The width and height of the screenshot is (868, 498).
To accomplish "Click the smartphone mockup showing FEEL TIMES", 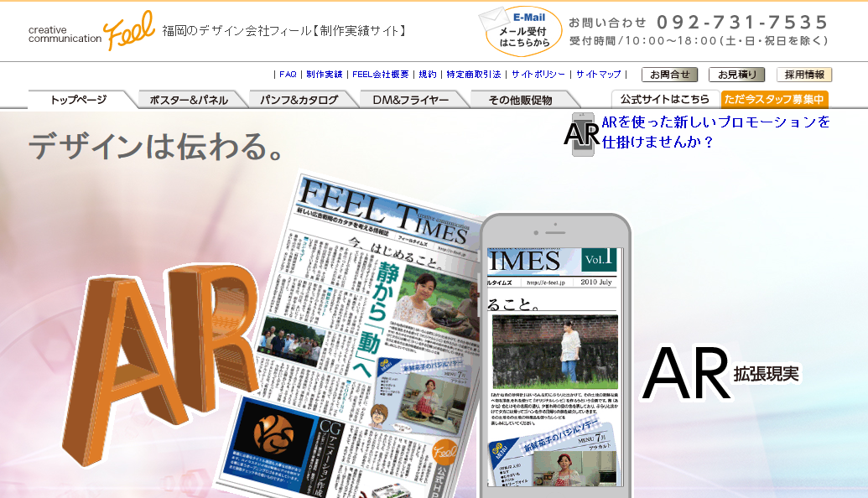I will click(x=555, y=357).
